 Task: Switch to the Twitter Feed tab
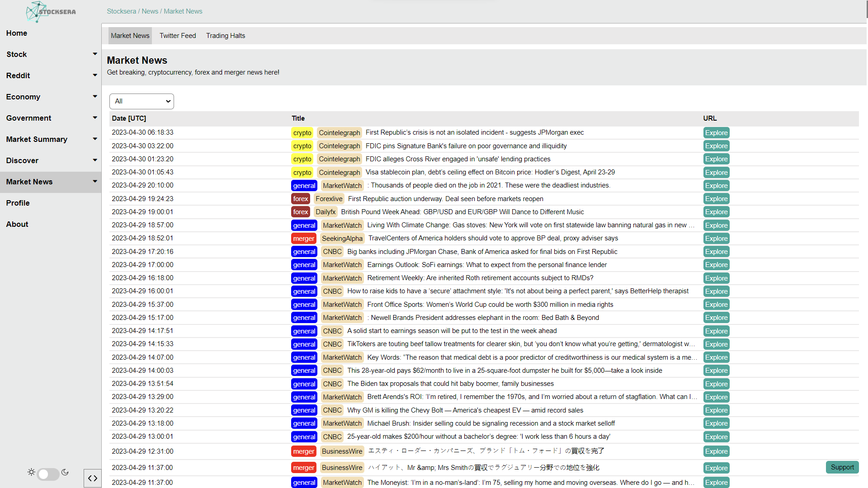point(178,36)
